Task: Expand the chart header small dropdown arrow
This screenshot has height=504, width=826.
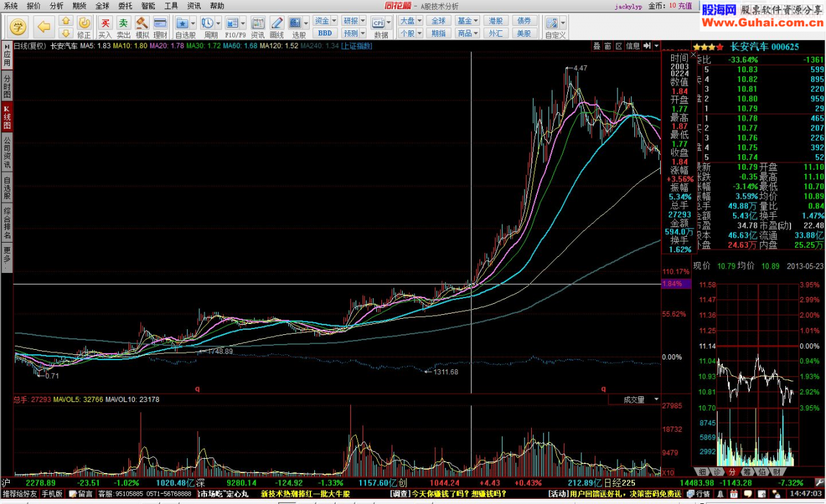Action: [656, 46]
